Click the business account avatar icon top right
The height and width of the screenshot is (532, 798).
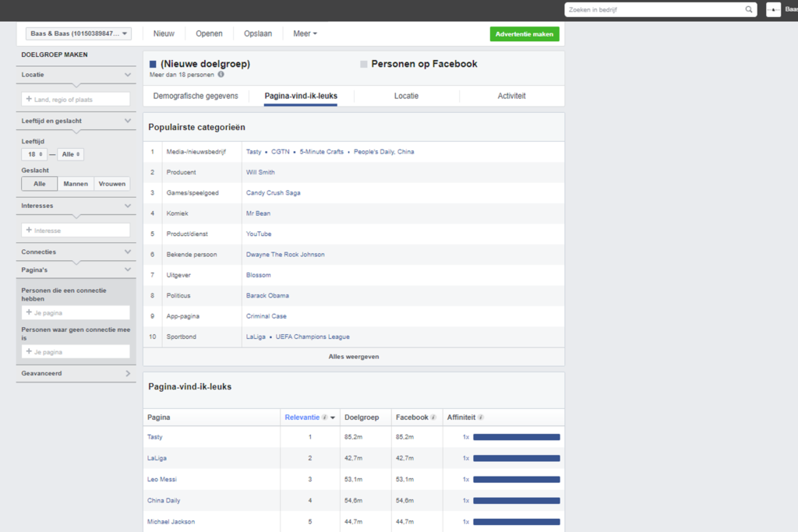pos(774,9)
